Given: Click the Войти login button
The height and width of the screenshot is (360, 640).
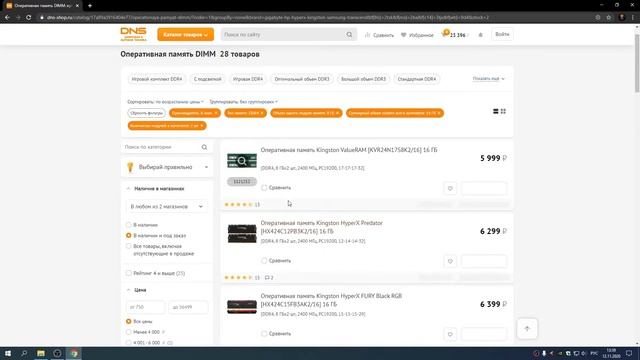Looking at the screenshot, I should tap(502, 35).
